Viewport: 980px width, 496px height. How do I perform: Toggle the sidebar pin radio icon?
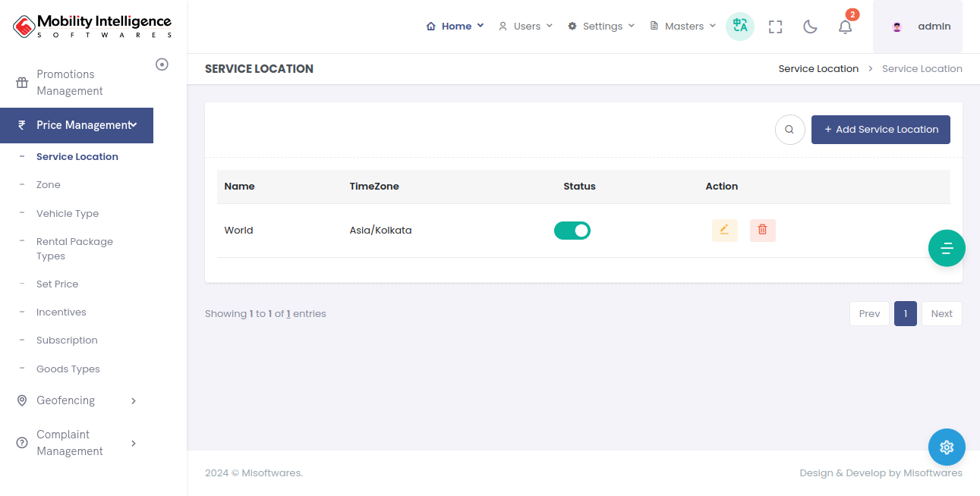click(162, 64)
